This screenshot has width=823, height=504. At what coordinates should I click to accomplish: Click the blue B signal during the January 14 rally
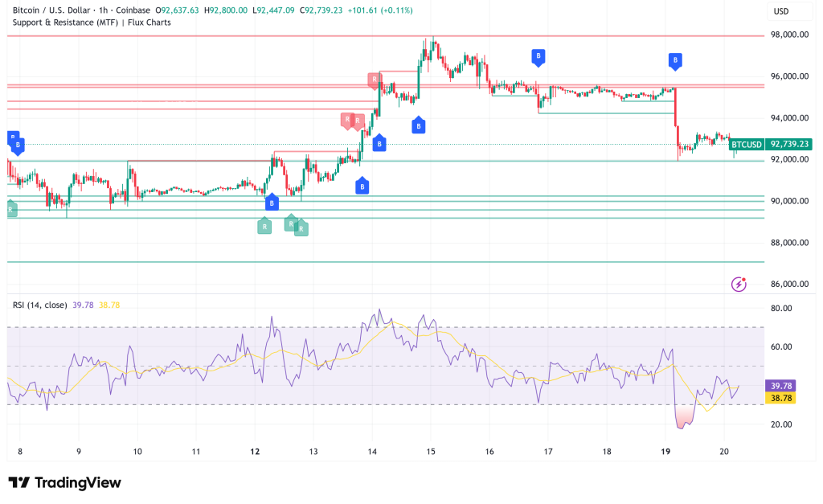[x=379, y=144]
